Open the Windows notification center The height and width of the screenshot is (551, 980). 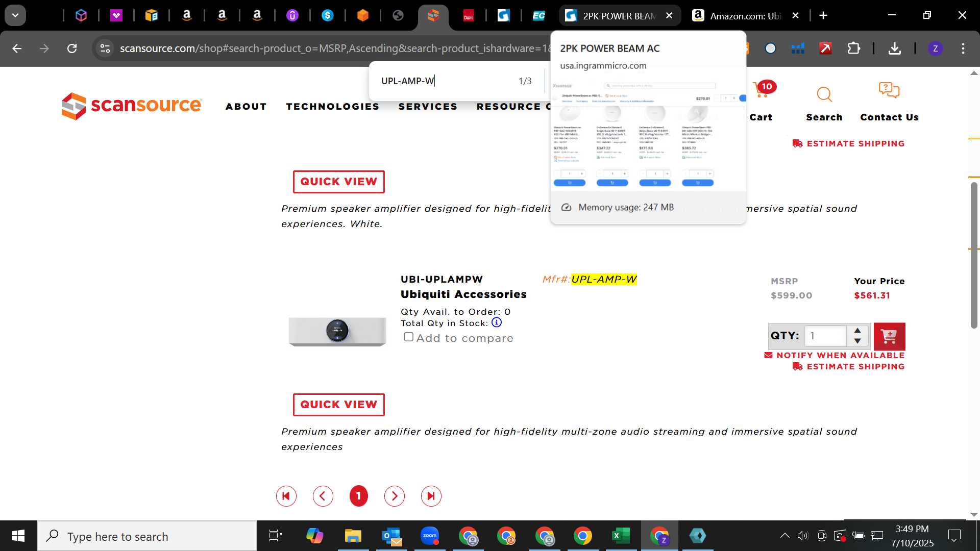pos(954,536)
